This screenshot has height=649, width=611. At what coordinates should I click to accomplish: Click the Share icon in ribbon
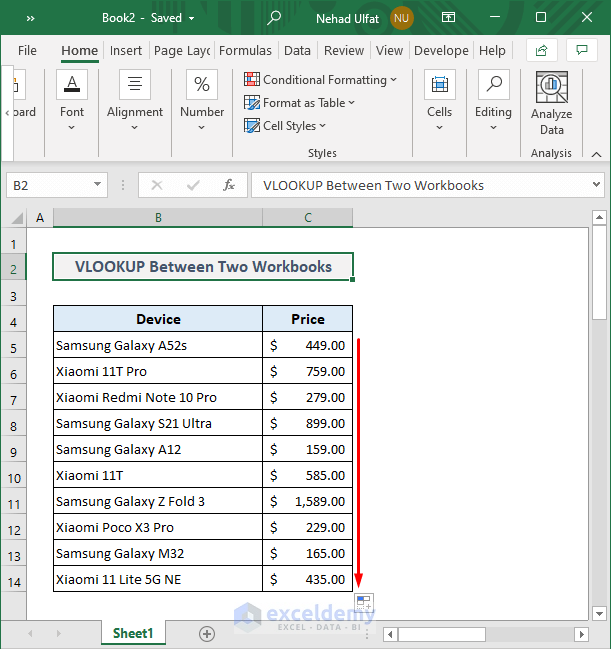541,50
